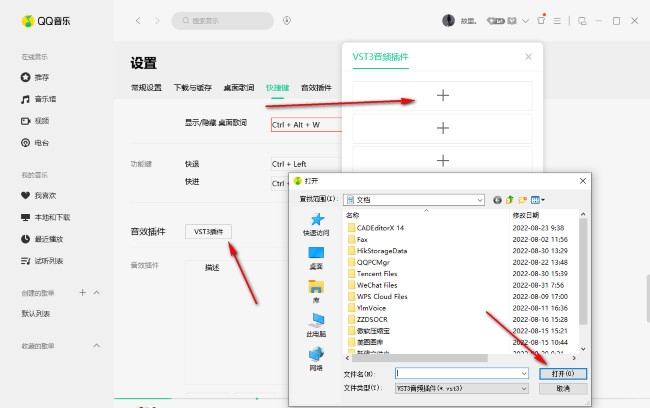This screenshot has height=408, width=650.
Task: Switch to the 常规设置 (General settings) tab
Action: (145, 88)
